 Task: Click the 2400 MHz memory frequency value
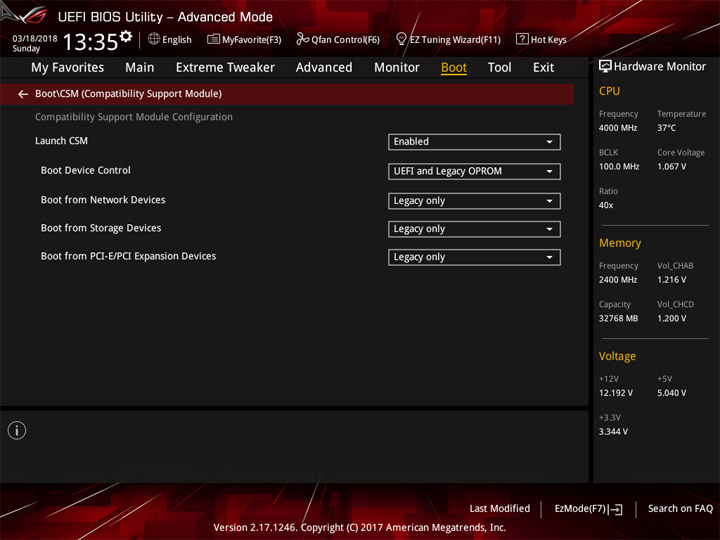tap(618, 280)
